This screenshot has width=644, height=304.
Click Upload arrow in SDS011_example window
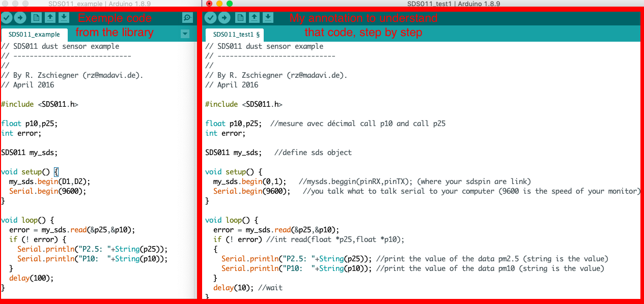coord(20,18)
